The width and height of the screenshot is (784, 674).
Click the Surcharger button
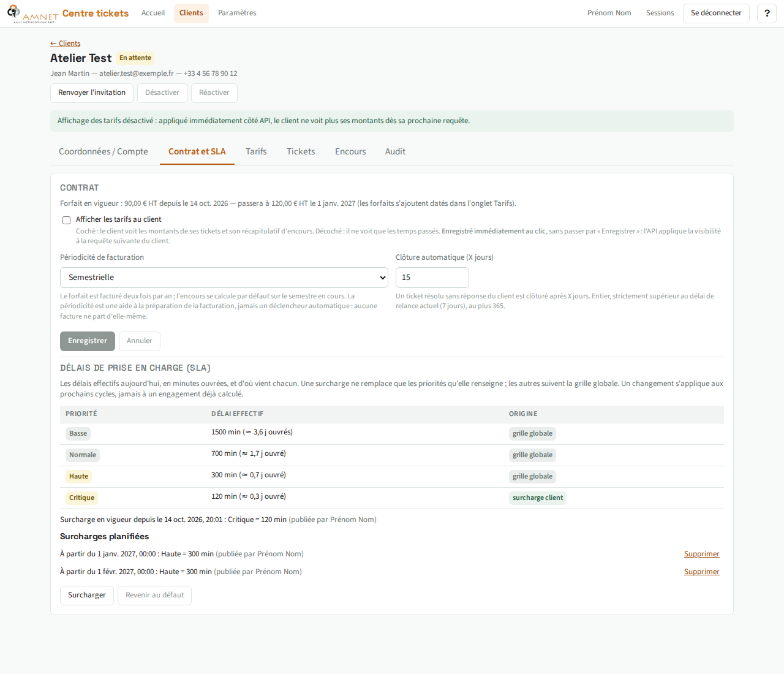click(87, 596)
